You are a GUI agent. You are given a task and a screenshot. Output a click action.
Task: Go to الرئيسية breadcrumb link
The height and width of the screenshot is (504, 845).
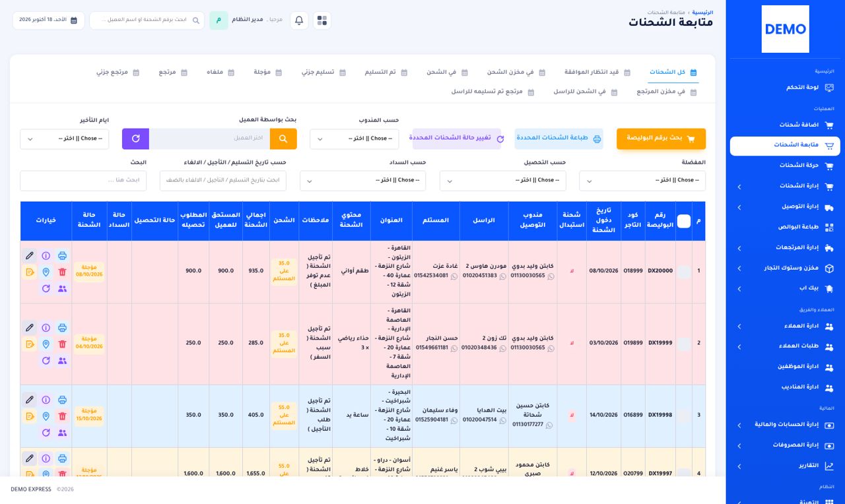click(702, 13)
